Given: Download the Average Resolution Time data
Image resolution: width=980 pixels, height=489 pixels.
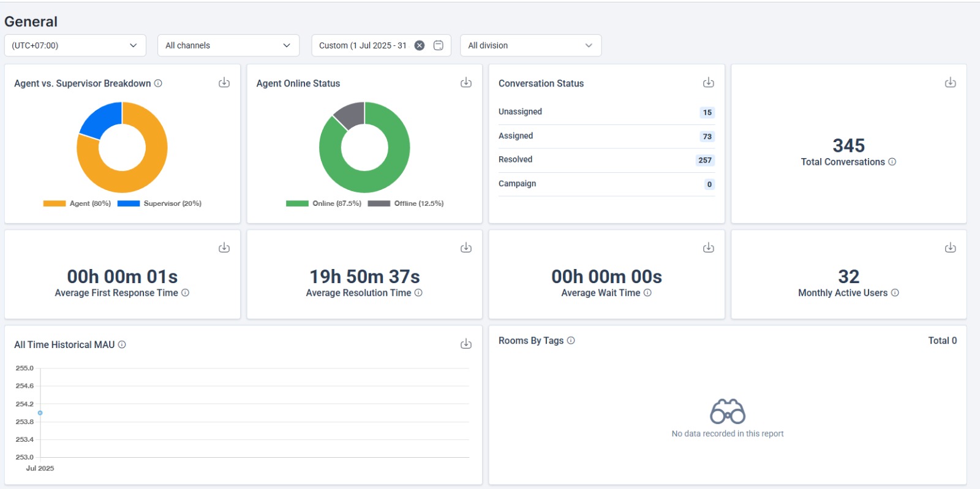Looking at the screenshot, I should tap(466, 248).
